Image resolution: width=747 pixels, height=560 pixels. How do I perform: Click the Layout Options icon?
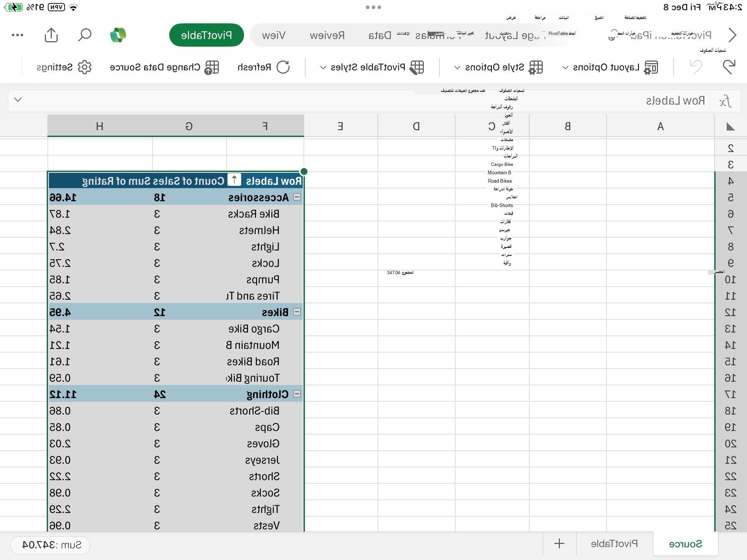(x=651, y=67)
